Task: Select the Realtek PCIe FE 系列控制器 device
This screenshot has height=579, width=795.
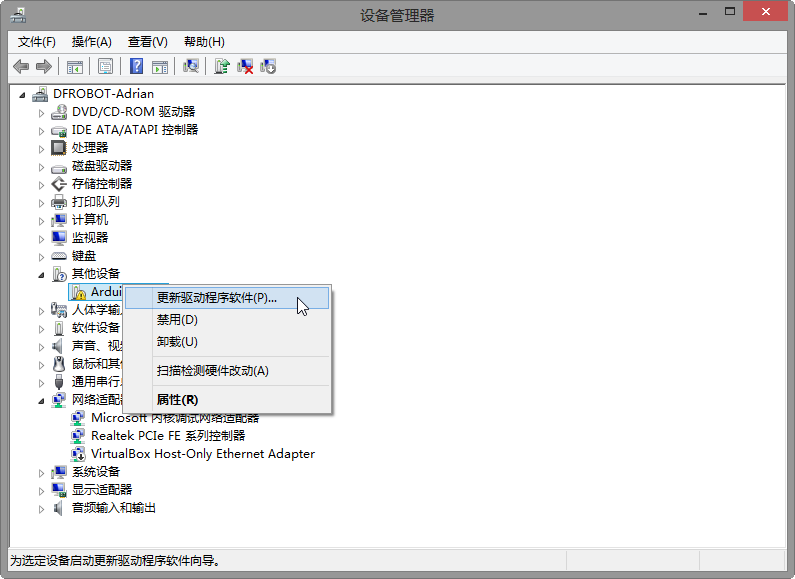Action: coord(167,436)
